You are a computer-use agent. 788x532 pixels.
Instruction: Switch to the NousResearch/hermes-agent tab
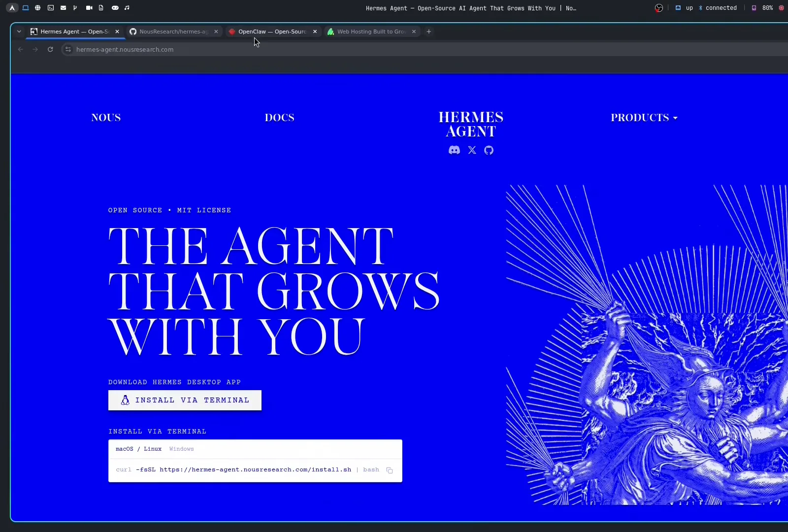pyautogui.click(x=174, y=32)
